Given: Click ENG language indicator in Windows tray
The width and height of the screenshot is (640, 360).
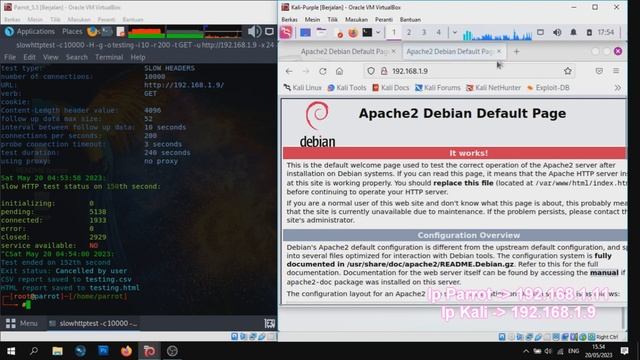Looking at the screenshot, I should pyautogui.click(x=573, y=351).
